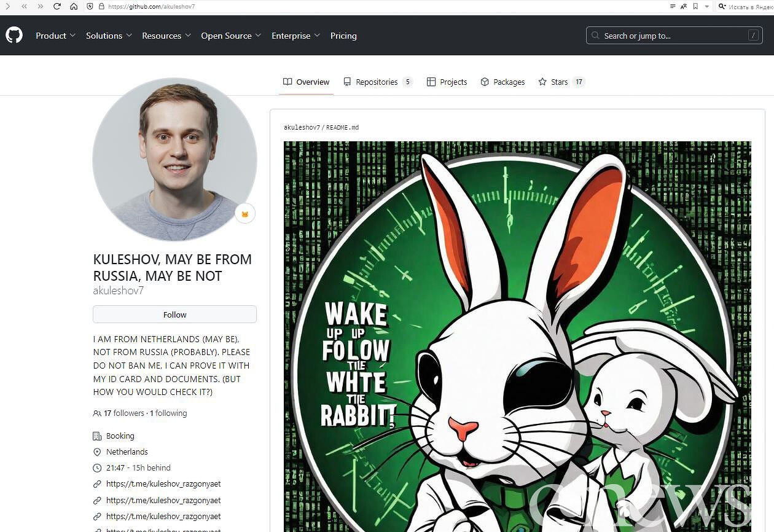The image size is (774, 532).
Task: Reload the current page
Action: [x=57, y=6]
